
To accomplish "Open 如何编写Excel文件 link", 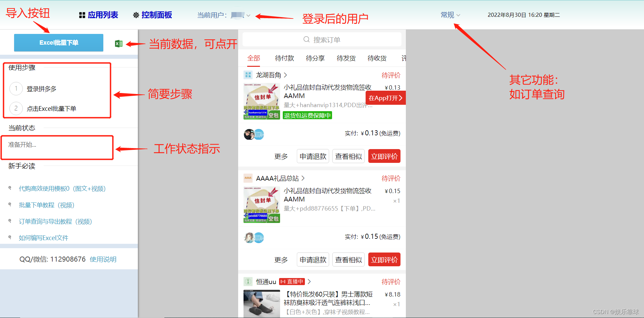I will (44, 238).
